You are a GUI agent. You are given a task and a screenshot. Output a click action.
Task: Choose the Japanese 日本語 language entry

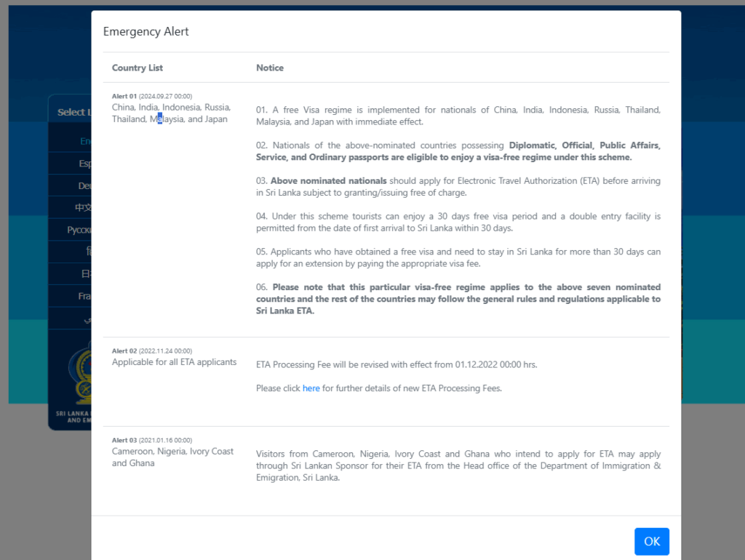[x=85, y=274]
